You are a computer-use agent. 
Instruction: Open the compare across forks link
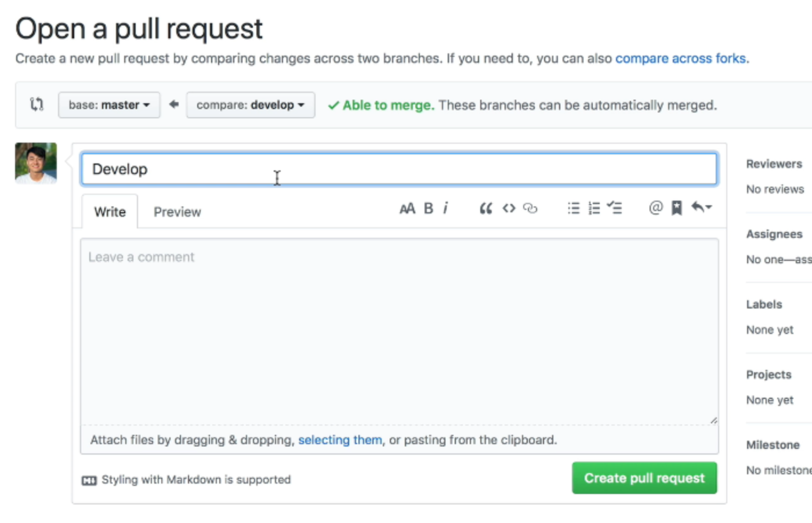click(681, 58)
